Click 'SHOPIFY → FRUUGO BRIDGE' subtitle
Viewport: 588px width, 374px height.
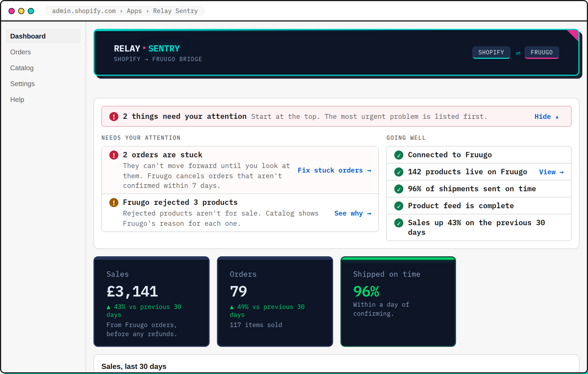tap(158, 59)
